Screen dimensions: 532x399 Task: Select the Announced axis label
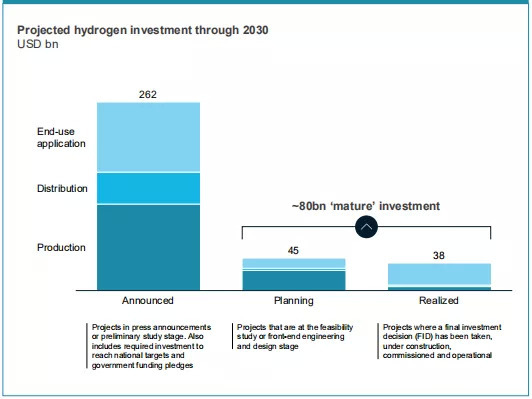(148, 301)
